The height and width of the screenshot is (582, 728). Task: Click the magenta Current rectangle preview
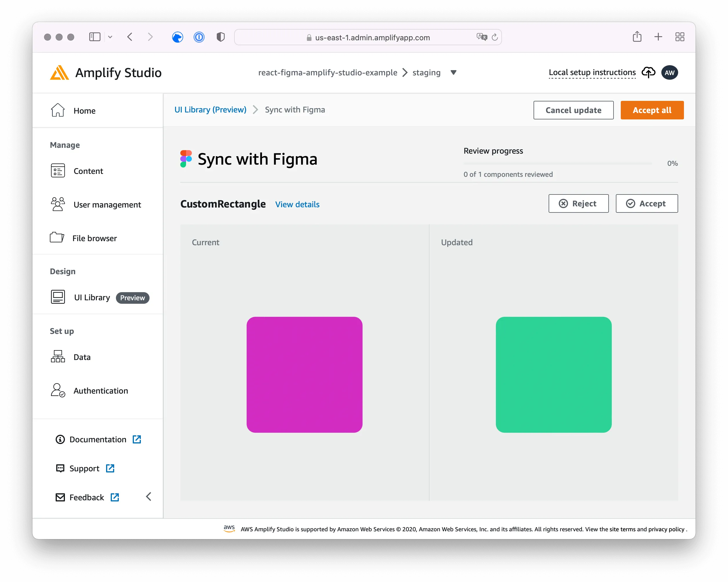click(x=304, y=374)
